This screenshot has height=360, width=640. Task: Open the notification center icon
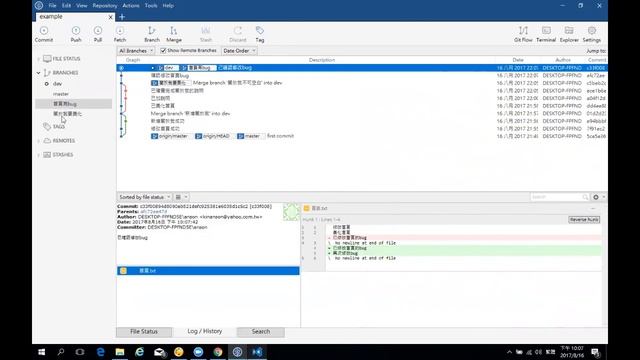(595, 352)
